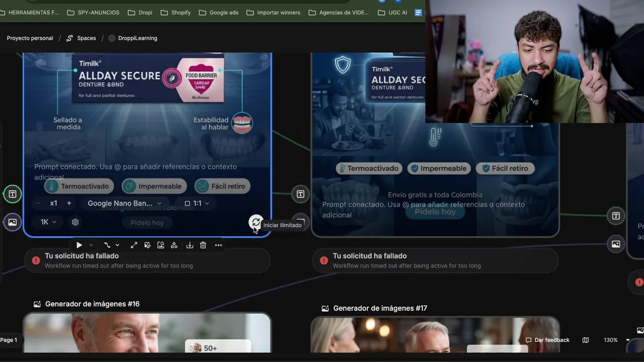Decrease the image count with minus
This screenshot has width=644, height=362.
point(38,203)
